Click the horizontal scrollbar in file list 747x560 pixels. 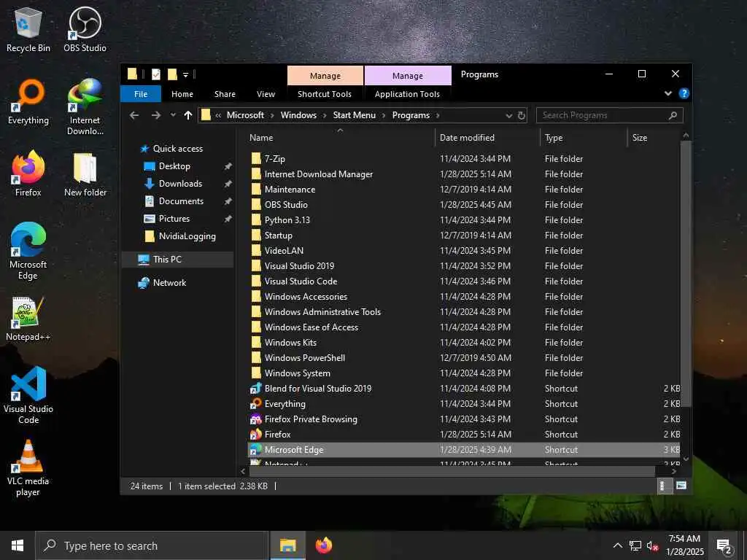451,471
